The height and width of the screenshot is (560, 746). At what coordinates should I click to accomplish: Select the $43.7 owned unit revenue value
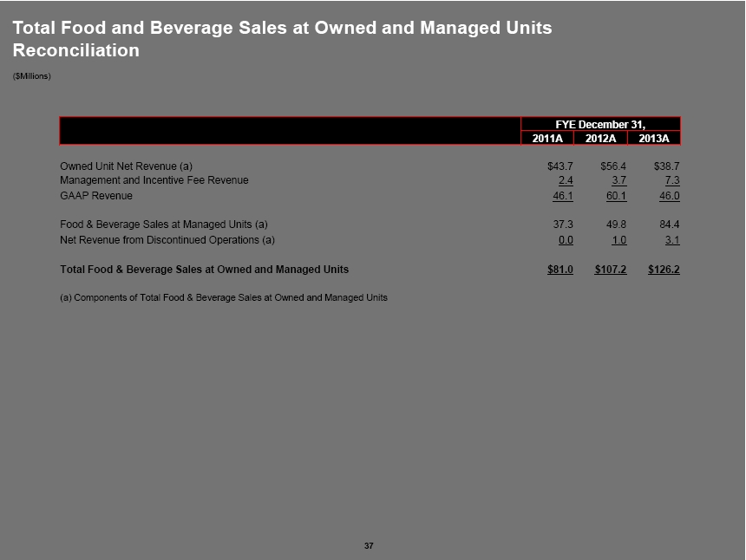point(559,166)
